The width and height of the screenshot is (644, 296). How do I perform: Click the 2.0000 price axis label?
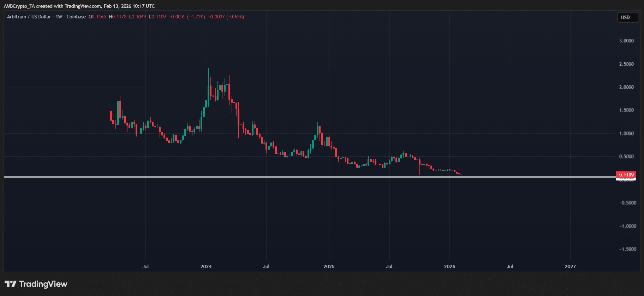[x=626, y=87]
